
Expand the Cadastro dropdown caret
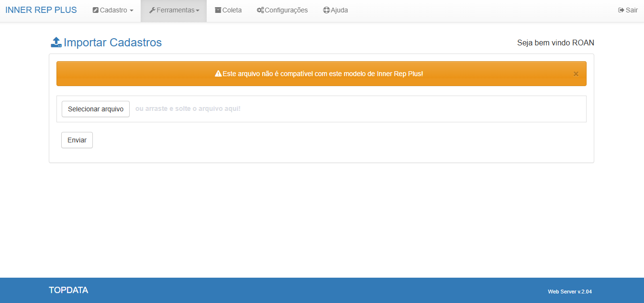tap(132, 11)
